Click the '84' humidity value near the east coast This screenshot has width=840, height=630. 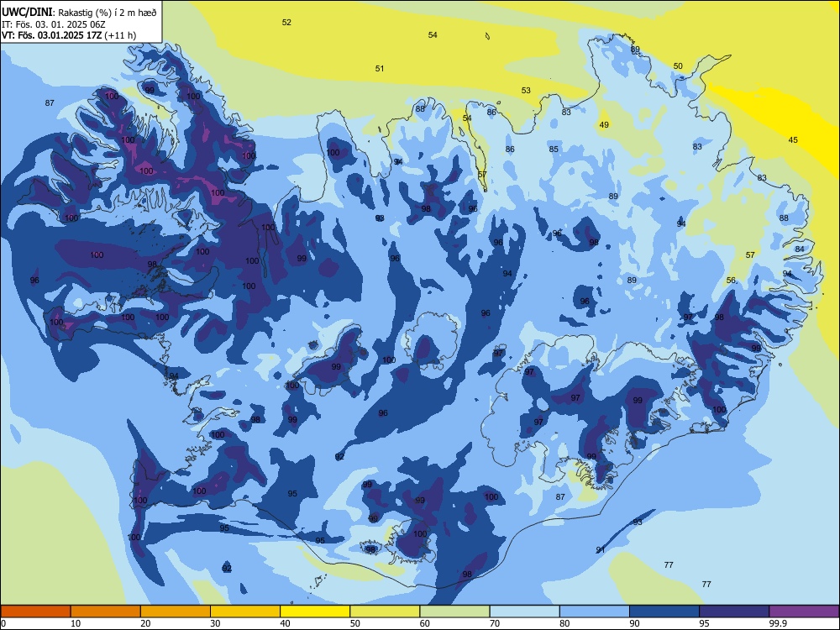tap(800, 249)
